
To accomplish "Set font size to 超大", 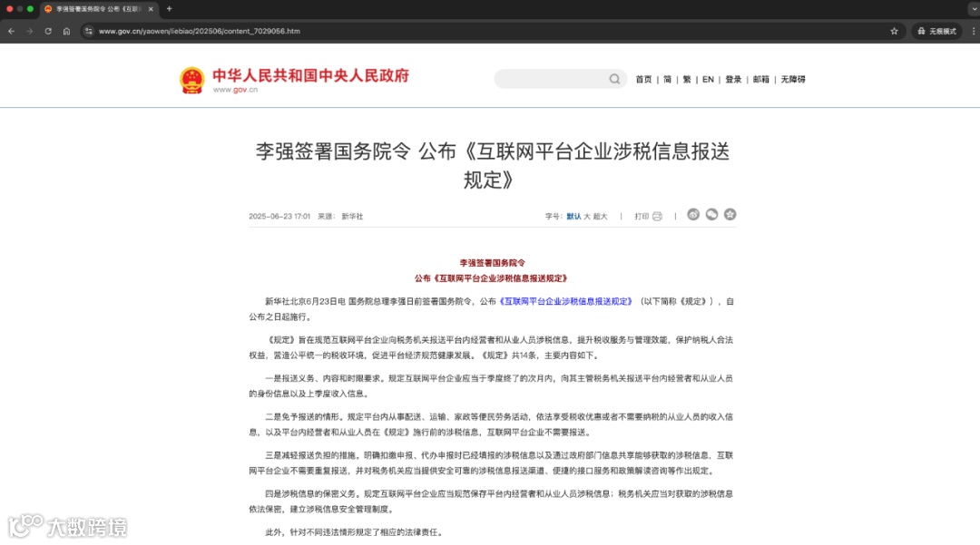I will pyautogui.click(x=601, y=217).
